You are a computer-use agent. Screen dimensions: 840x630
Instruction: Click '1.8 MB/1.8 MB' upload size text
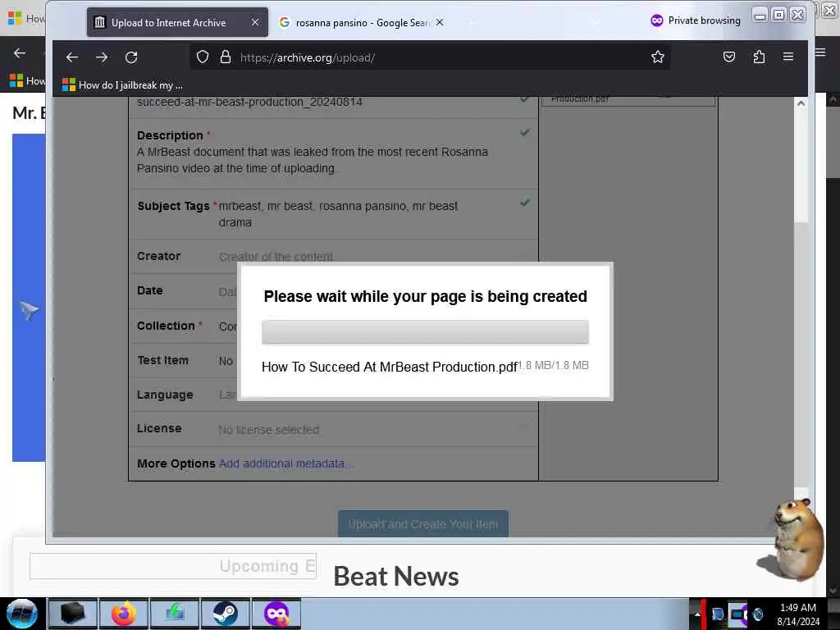554,365
